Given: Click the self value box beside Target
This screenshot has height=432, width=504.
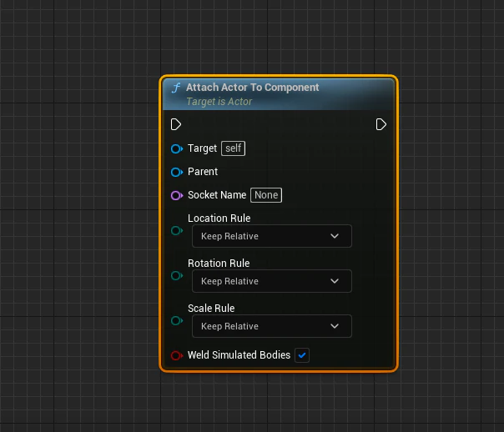Looking at the screenshot, I should pos(233,148).
